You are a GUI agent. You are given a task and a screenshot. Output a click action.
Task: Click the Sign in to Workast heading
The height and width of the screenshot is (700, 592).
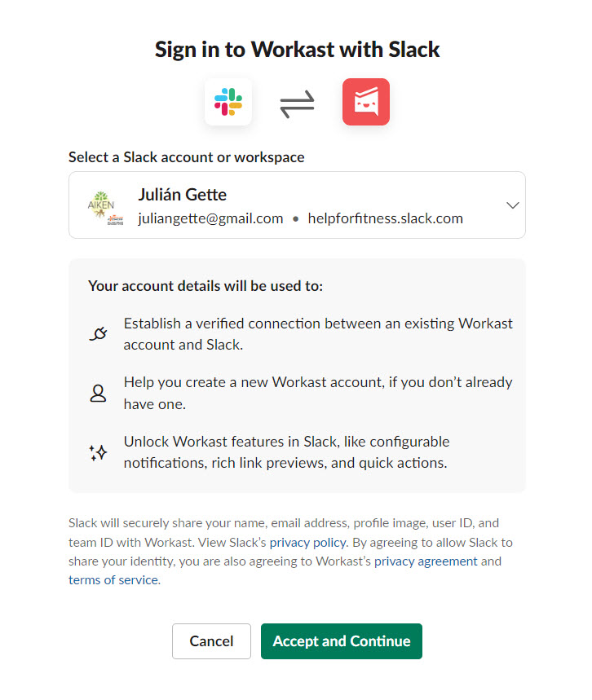[296, 49]
